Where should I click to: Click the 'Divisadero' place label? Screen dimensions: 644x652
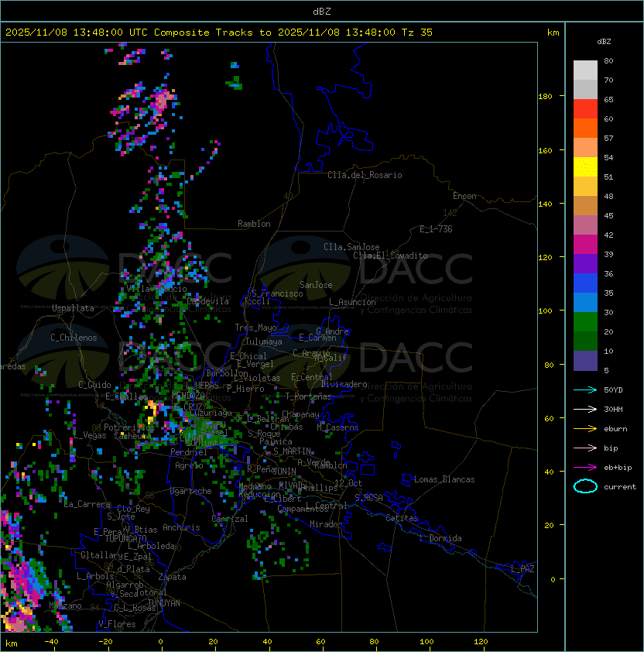tap(344, 384)
